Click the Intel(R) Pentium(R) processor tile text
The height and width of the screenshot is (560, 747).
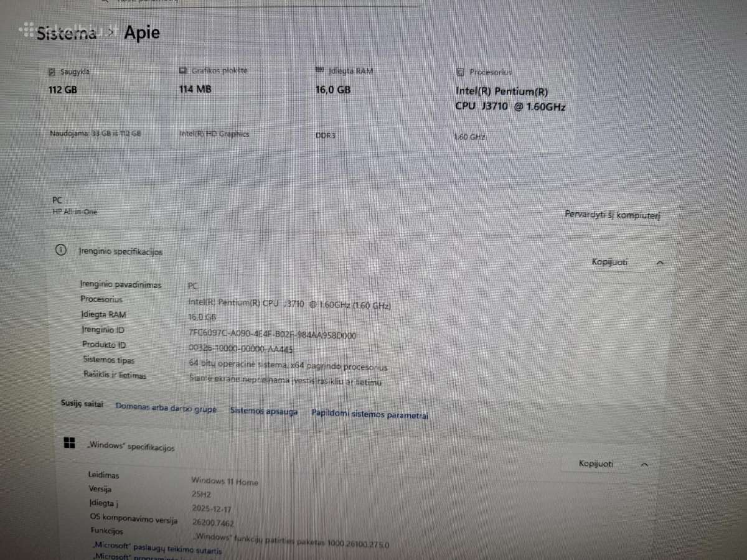pos(510,99)
